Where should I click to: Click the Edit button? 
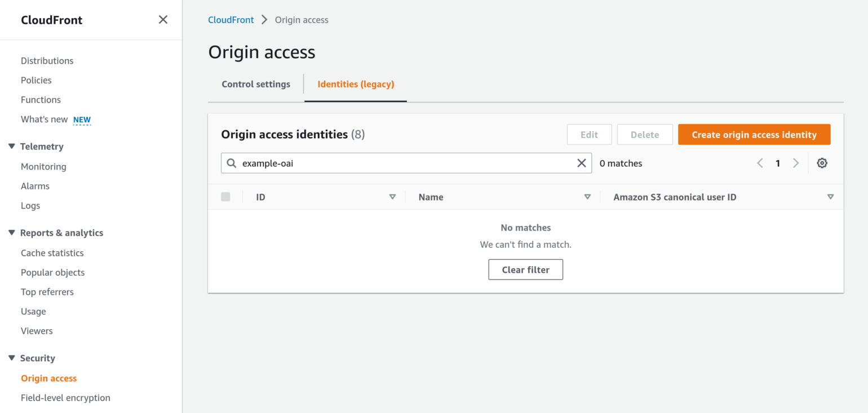pos(590,135)
